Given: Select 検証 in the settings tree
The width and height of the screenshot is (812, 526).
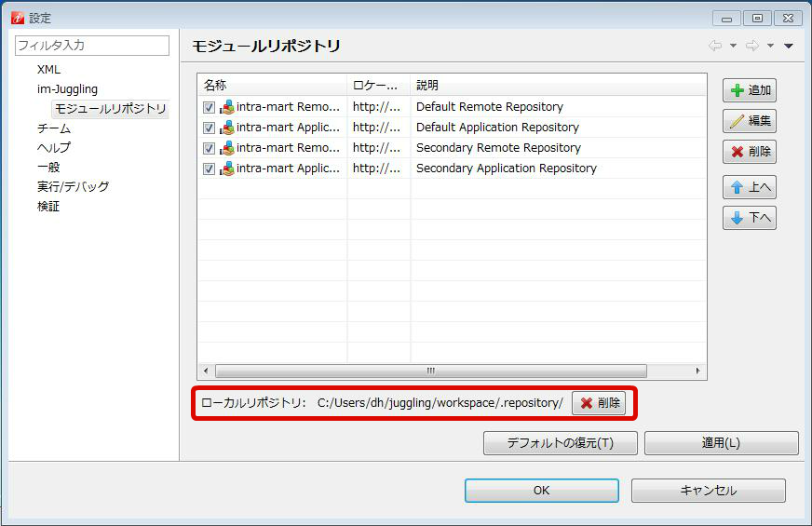Looking at the screenshot, I should [x=48, y=207].
